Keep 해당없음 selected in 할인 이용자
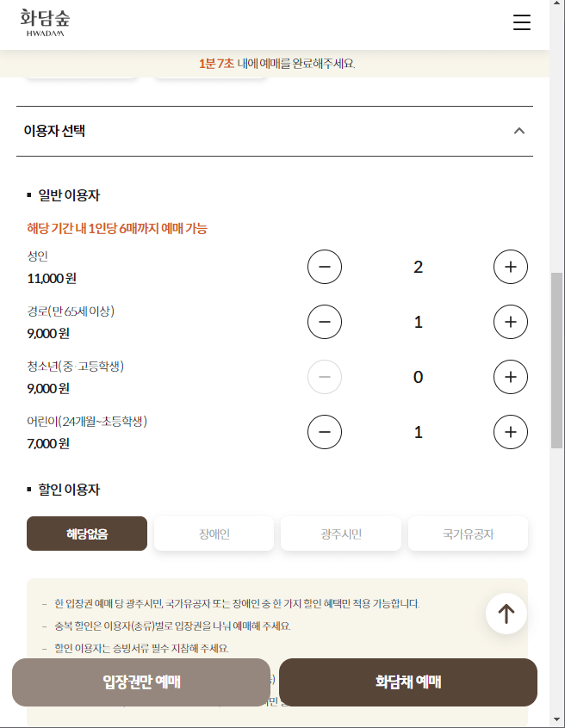Viewport: 565px width, 728px height. (86, 534)
